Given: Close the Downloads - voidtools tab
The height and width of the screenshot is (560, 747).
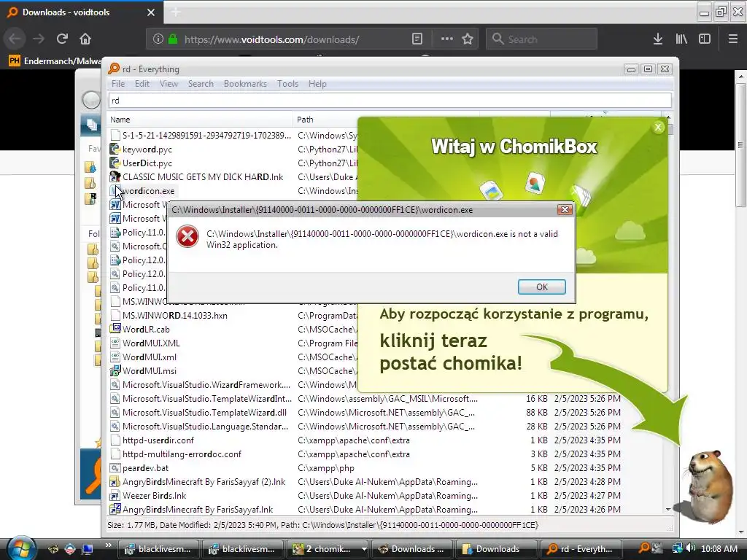Looking at the screenshot, I should 151,12.
